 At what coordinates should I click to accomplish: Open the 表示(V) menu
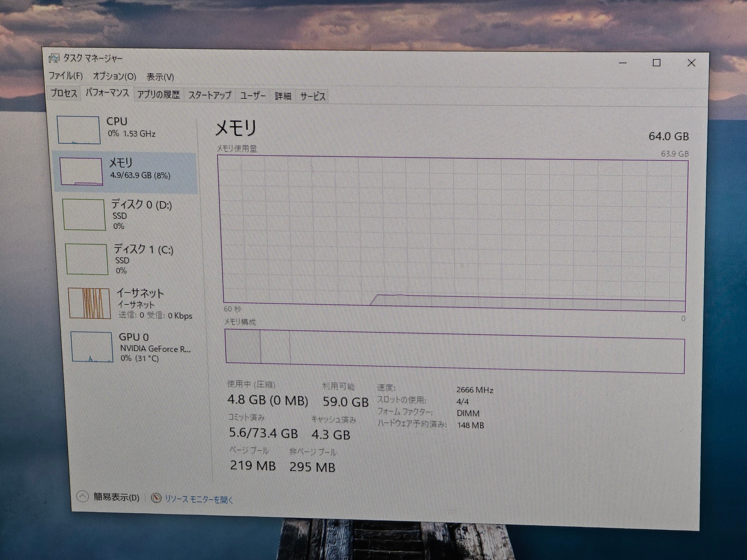point(160,77)
